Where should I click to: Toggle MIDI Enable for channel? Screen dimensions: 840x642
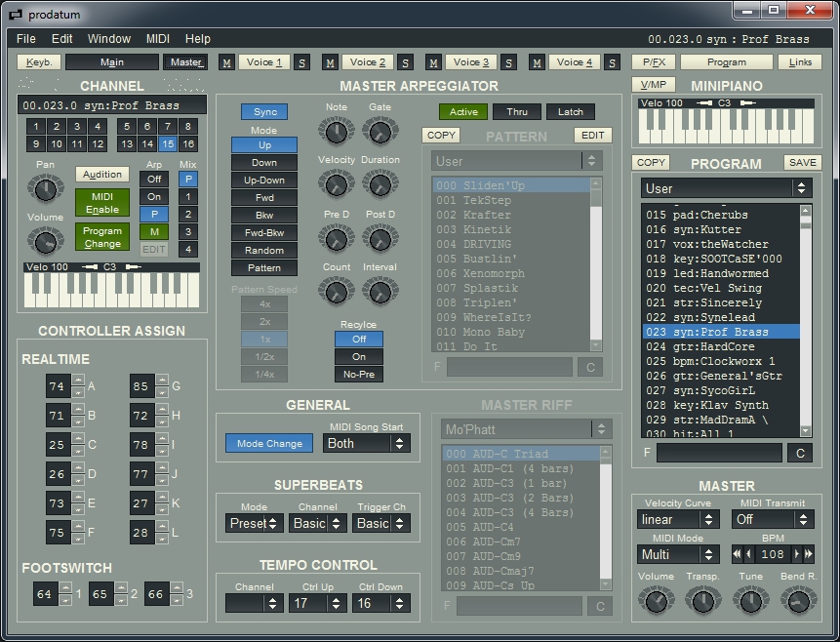point(102,203)
